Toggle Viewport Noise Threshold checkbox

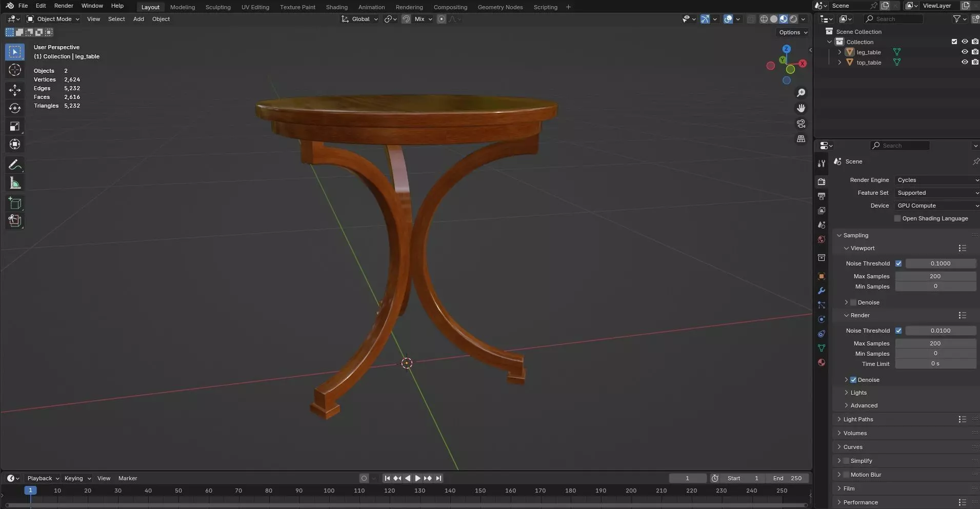click(x=898, y=263)
